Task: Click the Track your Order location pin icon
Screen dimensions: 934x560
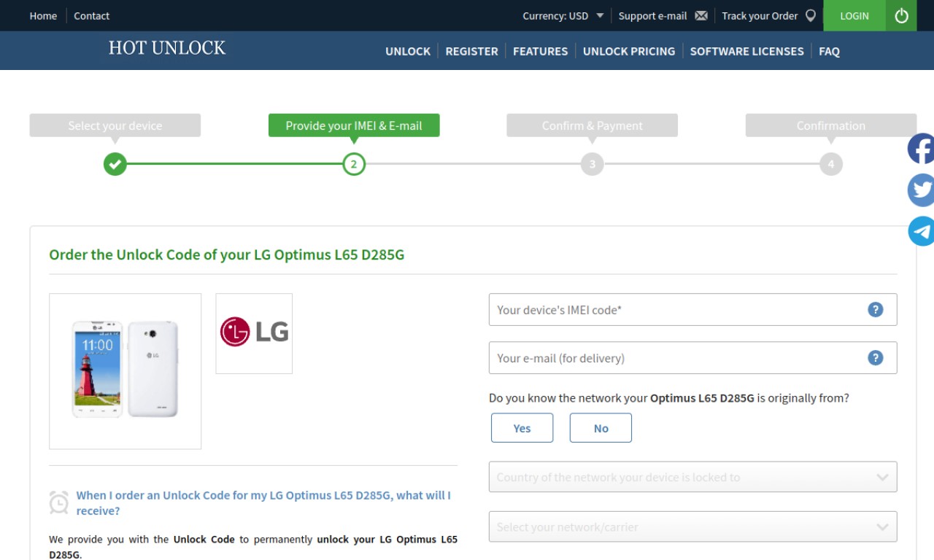Action: point(811,15)
